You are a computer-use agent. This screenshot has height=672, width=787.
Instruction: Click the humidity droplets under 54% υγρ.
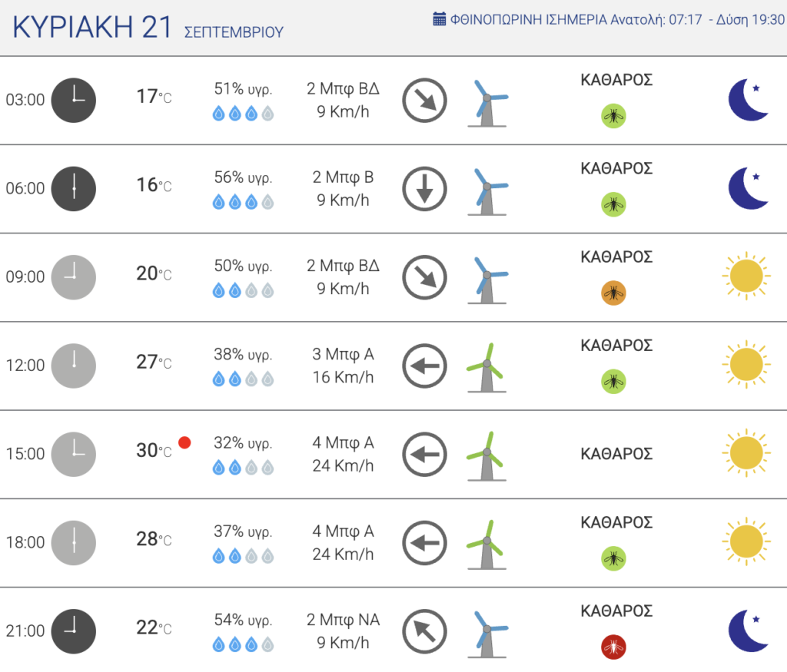[x=244, y=644]
